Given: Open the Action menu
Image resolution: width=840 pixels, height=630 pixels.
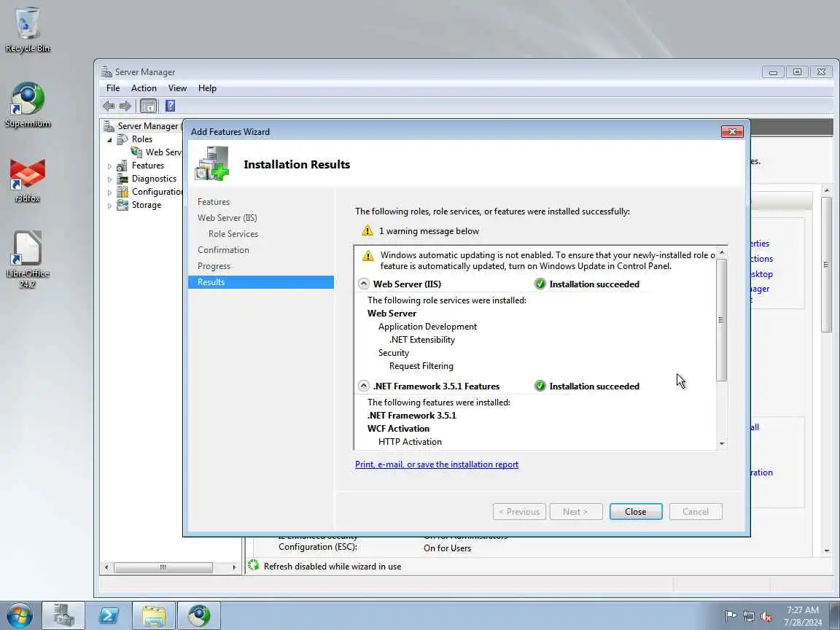Looking at the screenshot, I should (x=144, y=88).
